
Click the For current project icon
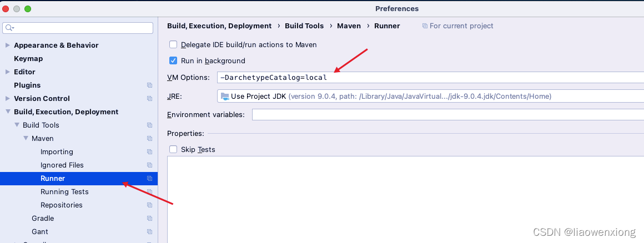[425, 26]
